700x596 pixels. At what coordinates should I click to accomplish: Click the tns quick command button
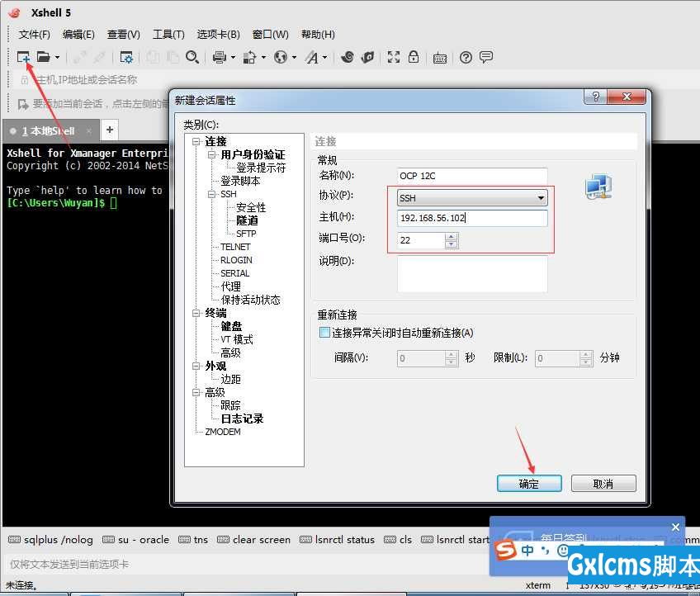pos(193,540)
